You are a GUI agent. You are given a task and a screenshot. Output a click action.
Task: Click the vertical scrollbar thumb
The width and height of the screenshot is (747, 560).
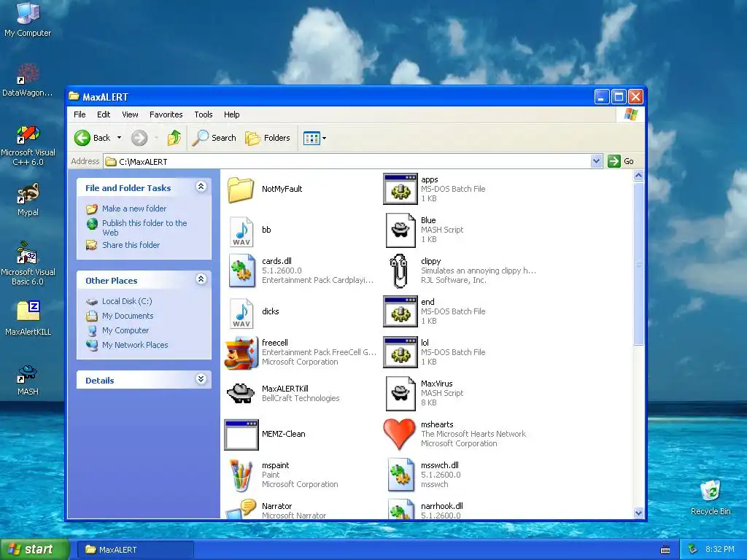pos(638,264)
